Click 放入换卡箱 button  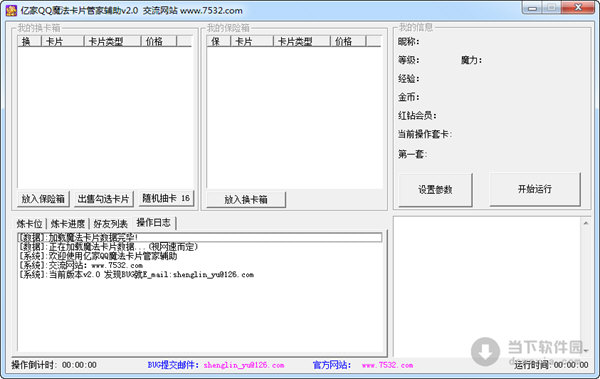click(x=246, y=199)
